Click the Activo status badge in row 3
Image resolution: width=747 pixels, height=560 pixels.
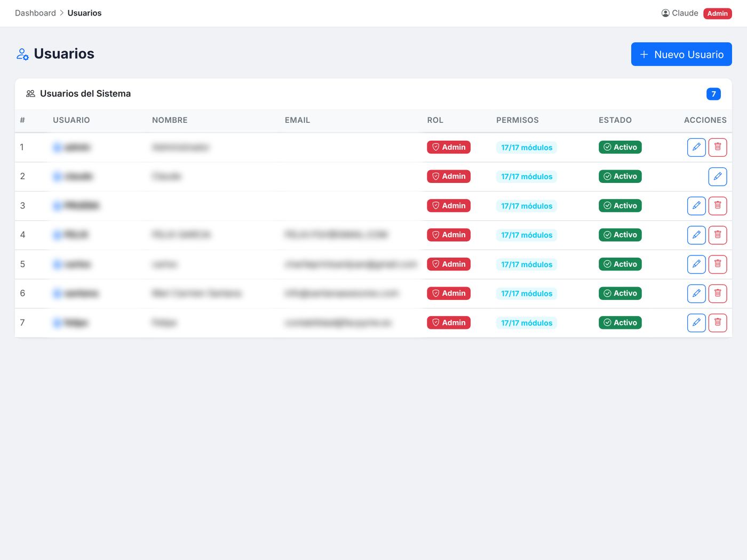tap(620, 206)
